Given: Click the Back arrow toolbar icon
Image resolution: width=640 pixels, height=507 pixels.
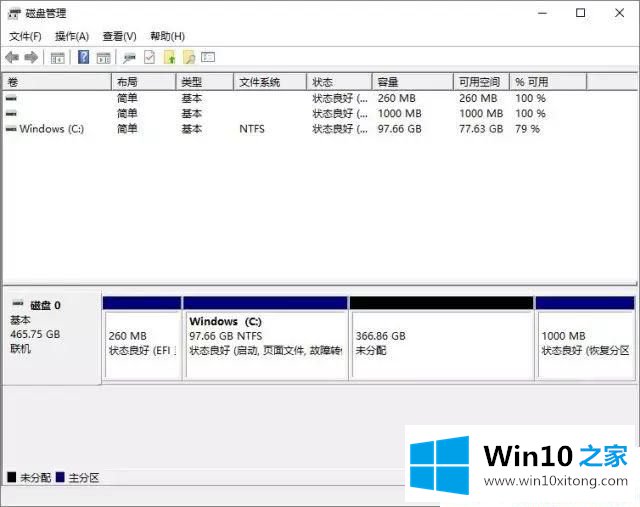Looking at the screenshot, I should point(12,58).
